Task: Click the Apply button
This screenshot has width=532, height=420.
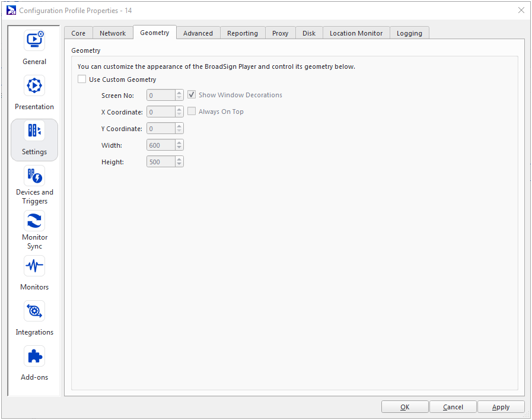Action: tap(501, 407)
